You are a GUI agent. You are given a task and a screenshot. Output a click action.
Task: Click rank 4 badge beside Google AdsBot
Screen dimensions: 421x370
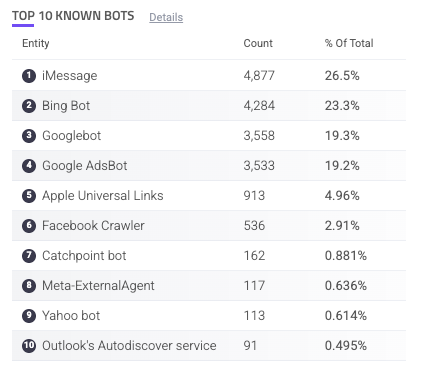click(x=29, y=166)
